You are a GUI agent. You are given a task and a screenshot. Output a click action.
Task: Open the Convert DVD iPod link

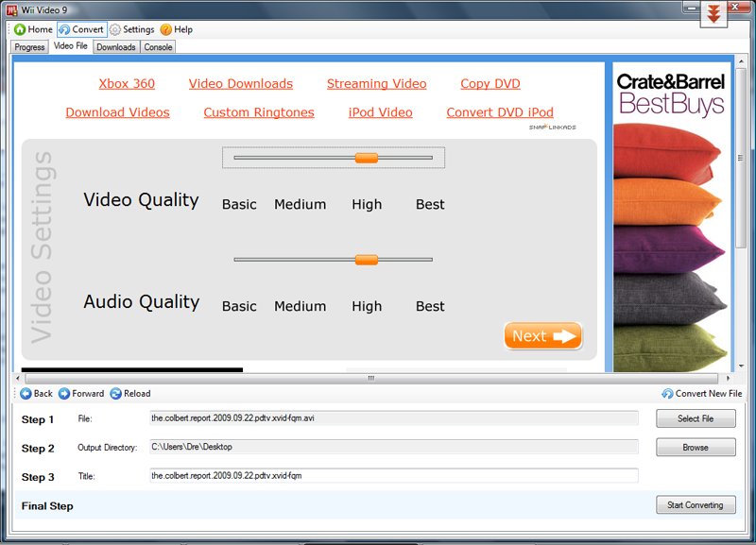pos(500,112)
